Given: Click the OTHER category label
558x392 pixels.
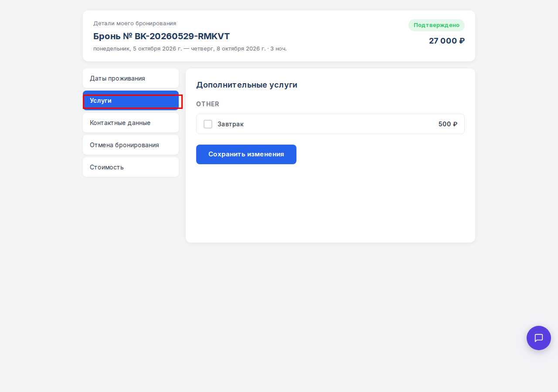Looking at the screenshot, I should coord(208,104).
